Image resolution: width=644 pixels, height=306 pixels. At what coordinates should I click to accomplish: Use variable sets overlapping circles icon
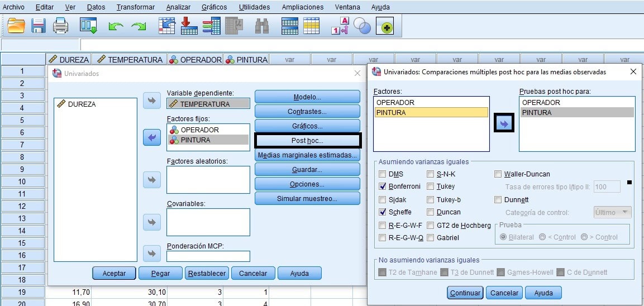(362, 26)
